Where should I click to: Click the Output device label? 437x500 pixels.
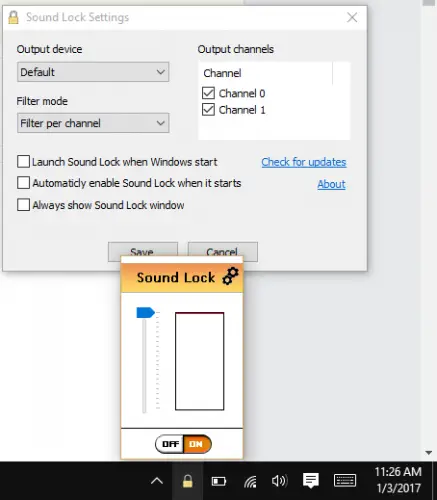49,49
